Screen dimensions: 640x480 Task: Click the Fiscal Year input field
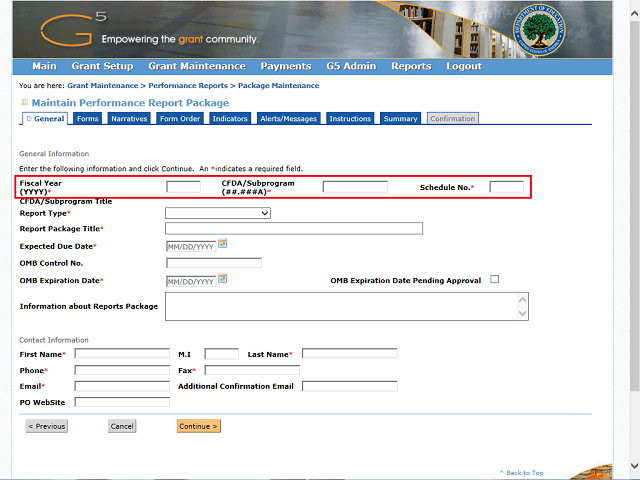click(183, 187)
